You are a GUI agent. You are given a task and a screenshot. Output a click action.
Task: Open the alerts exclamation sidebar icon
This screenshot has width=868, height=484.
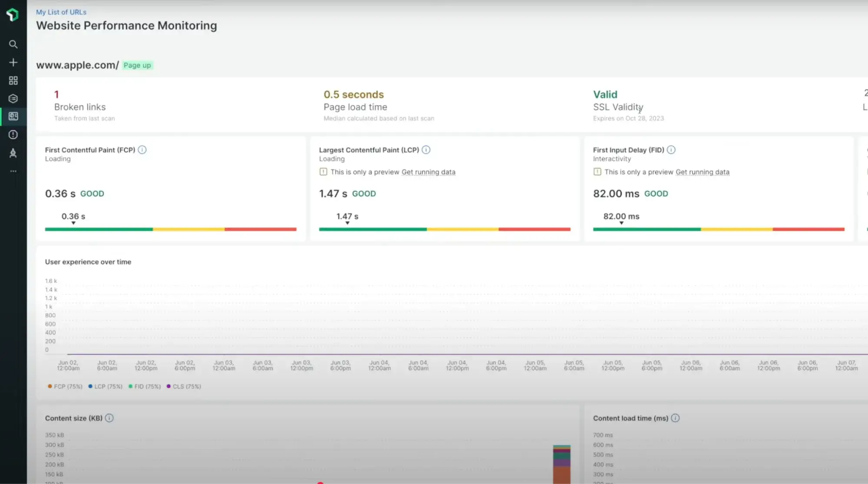click(x=13, y=135)
